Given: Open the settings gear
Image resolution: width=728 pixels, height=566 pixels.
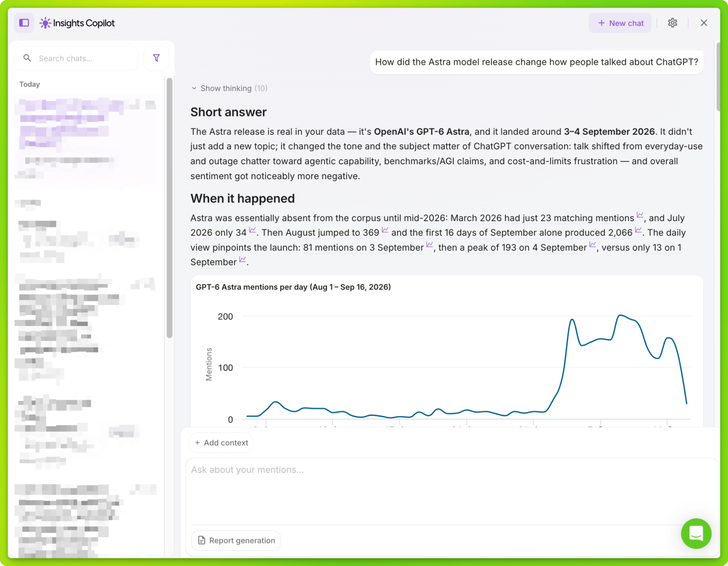Looking at the screenshot, I should tap(672, 23).
